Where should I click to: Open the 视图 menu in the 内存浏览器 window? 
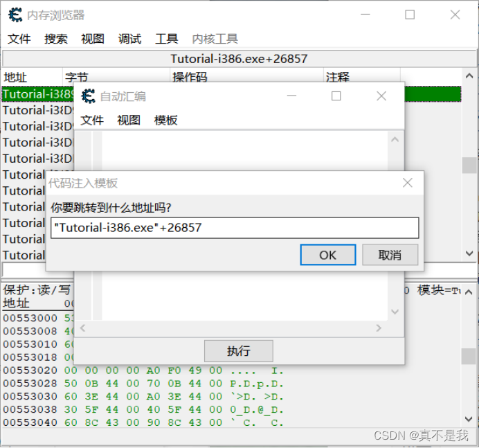(93, 39)
